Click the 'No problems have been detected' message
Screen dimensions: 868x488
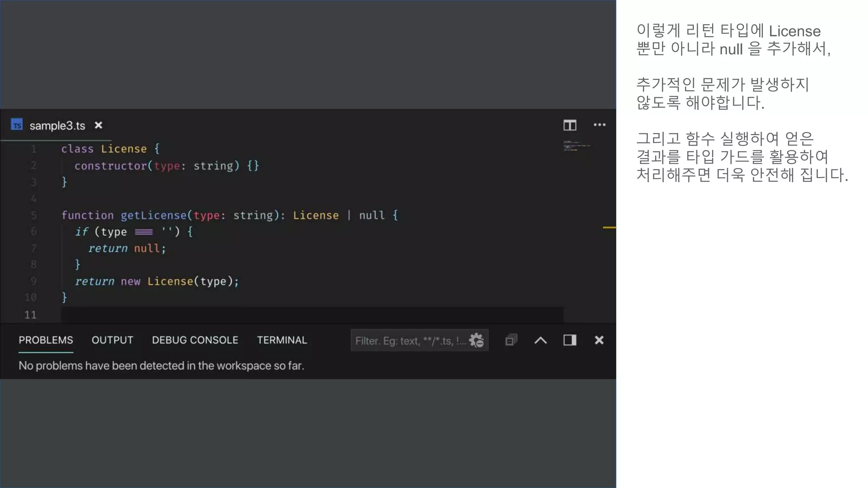[161, 366]
